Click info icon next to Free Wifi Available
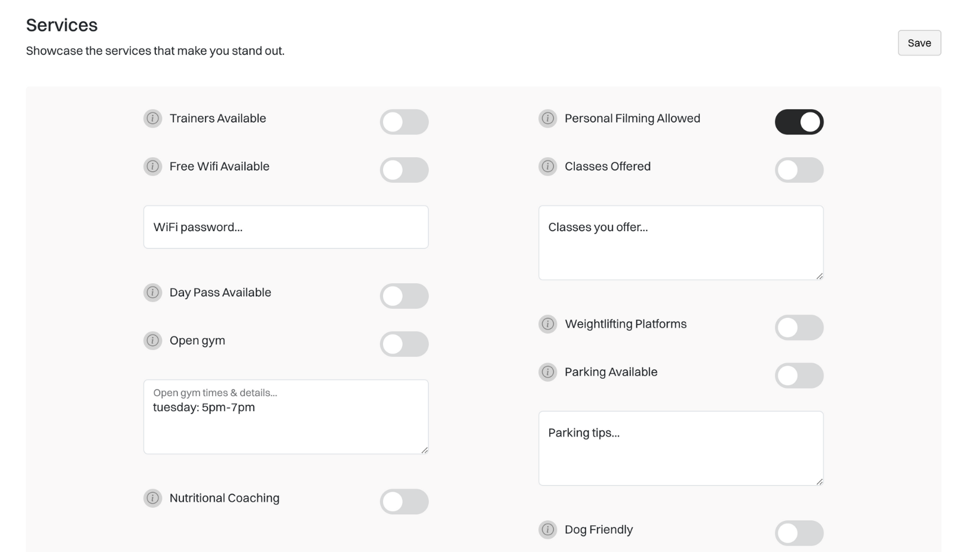Screen dimensions: 980x552 [153, 166]
